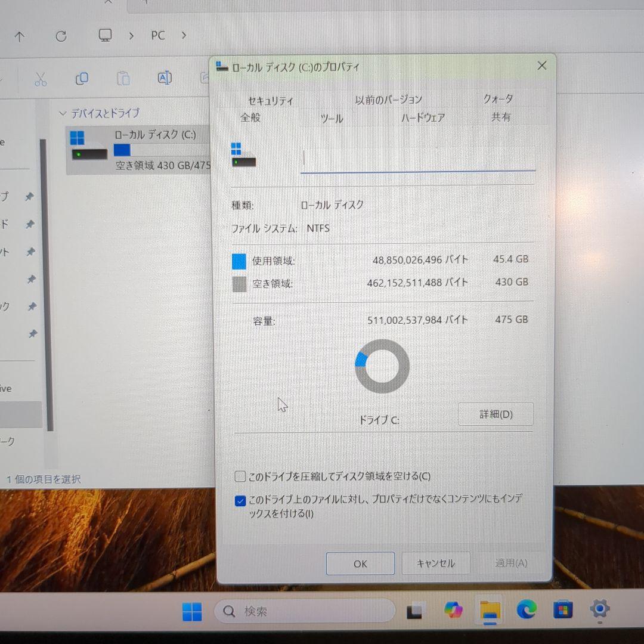Click the Paste icon in the toolbar

tap(123, 78)
